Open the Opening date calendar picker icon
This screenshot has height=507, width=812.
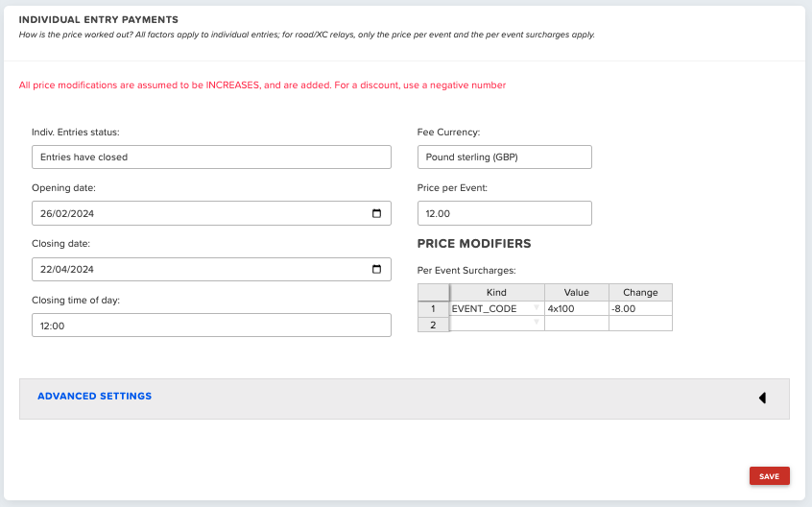click(376, 213)
